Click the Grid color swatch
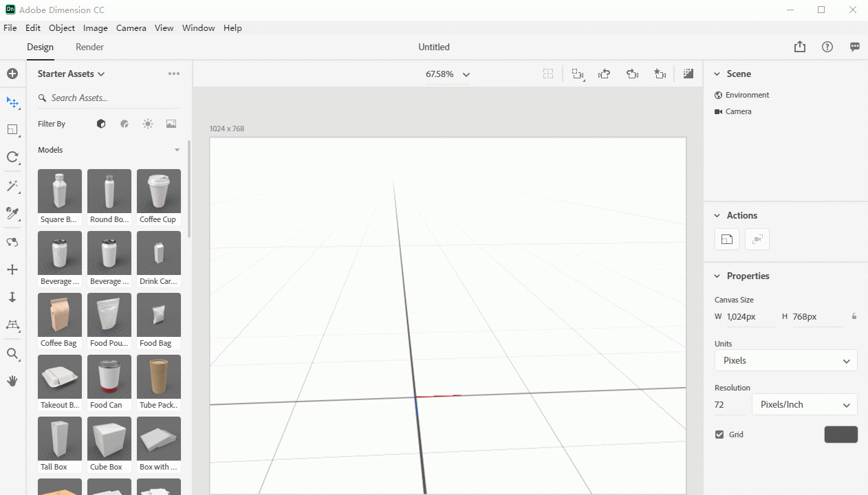Screen dimensions: 868x495 840,434
